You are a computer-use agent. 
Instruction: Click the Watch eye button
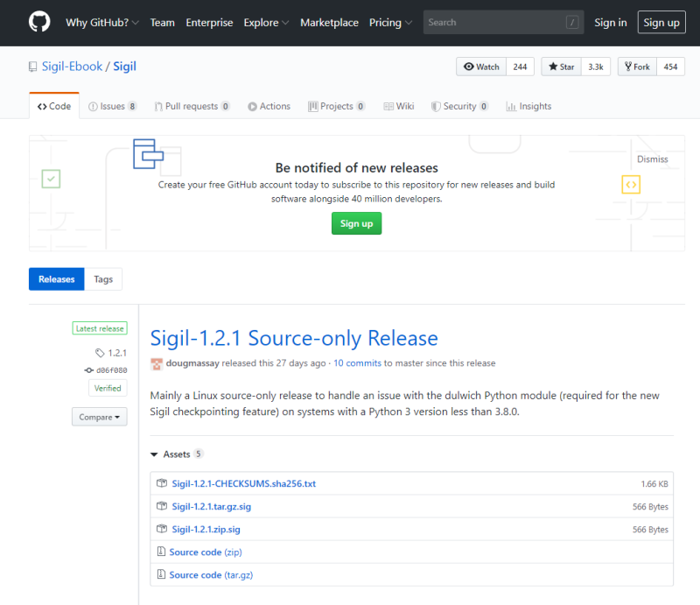pos(481,67)
